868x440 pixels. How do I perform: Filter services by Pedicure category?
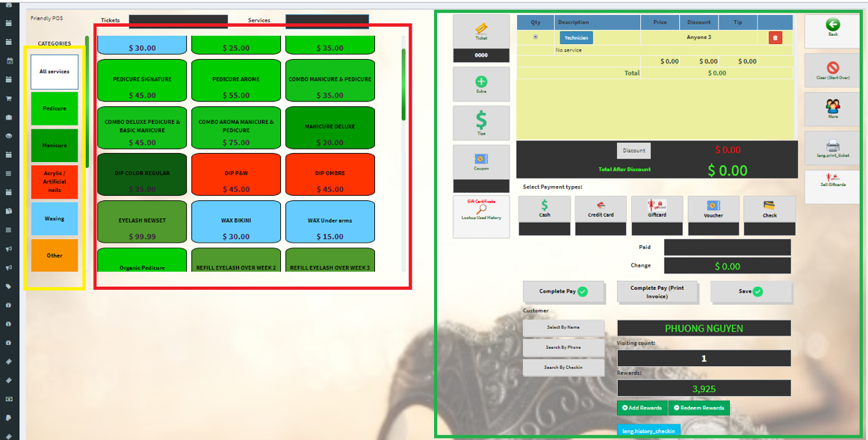coord(55,108)
